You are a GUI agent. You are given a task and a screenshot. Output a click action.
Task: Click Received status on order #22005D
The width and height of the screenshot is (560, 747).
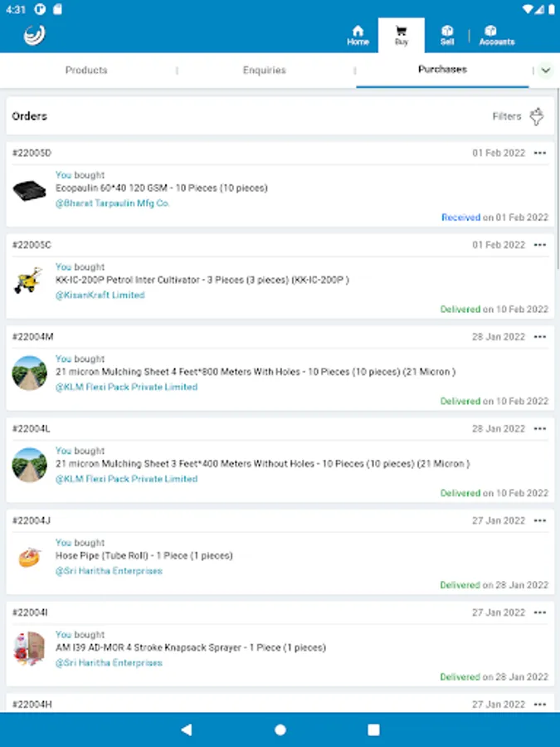point(460,217)
